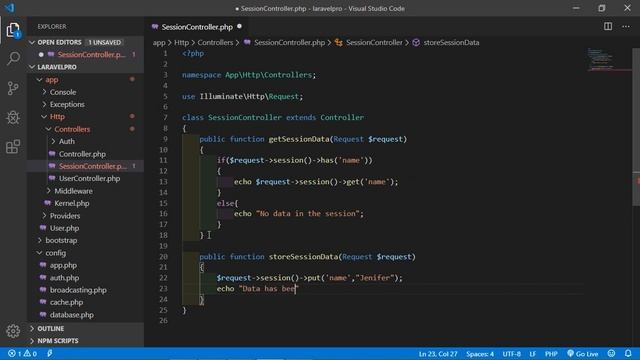Click the namespace App\Http\Controllers line
This screenshot has height=360, width=640.
(249, 75)
